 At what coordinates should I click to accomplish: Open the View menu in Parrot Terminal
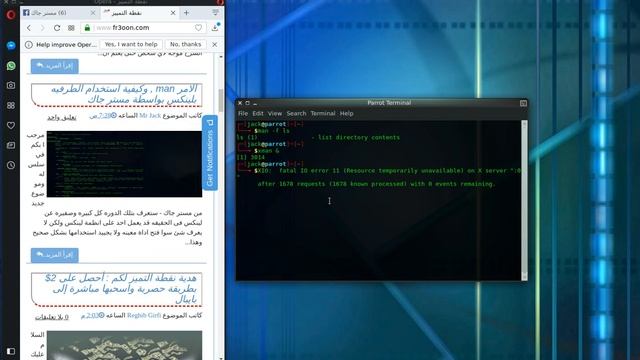pos(275,113)
